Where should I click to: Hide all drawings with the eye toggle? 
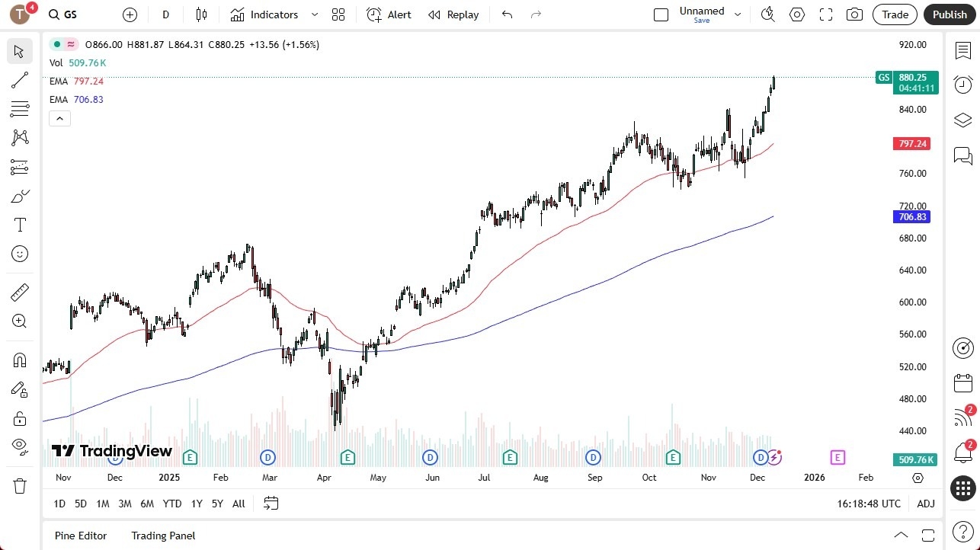click(20, 446)
